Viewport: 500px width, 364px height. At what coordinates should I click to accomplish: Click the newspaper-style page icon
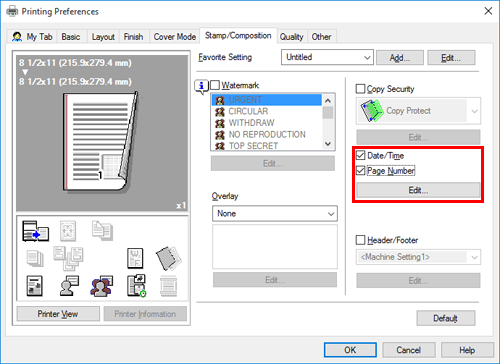(x=34, y=286)
